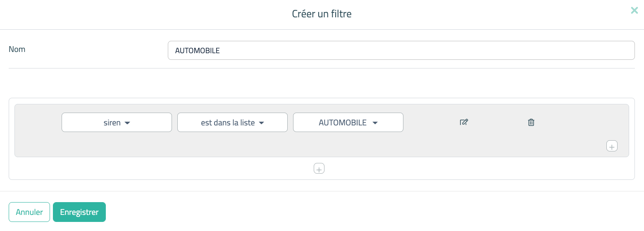
Task: Add a condition inside the grey rule group
Action: click(612, 146)
